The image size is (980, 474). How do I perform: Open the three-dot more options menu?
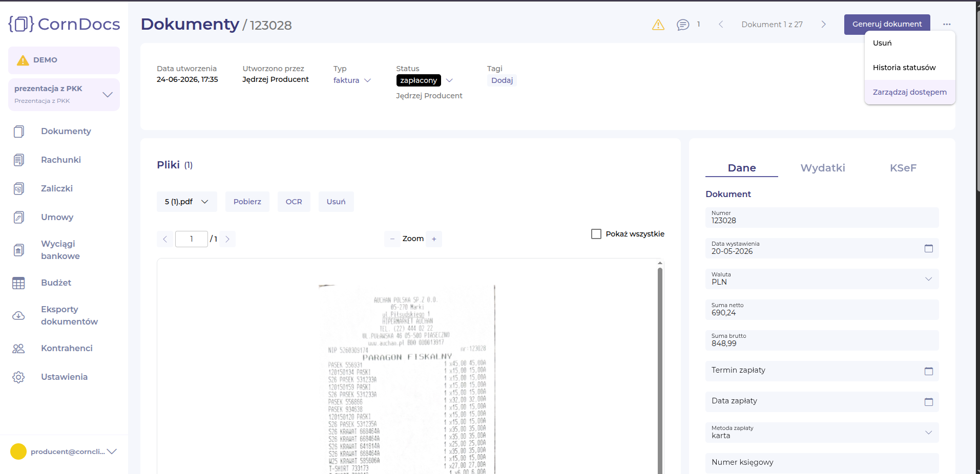click(947, 25)
